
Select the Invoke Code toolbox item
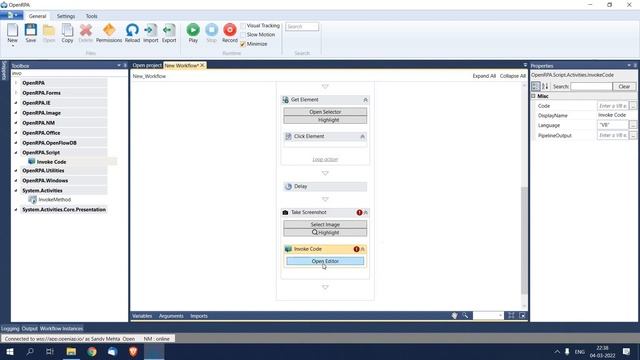pyautogui.click(x=51, y=162)
